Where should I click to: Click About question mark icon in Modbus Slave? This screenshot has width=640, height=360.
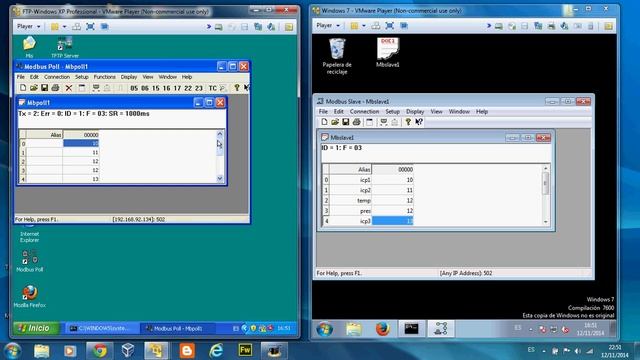point(408,122)
